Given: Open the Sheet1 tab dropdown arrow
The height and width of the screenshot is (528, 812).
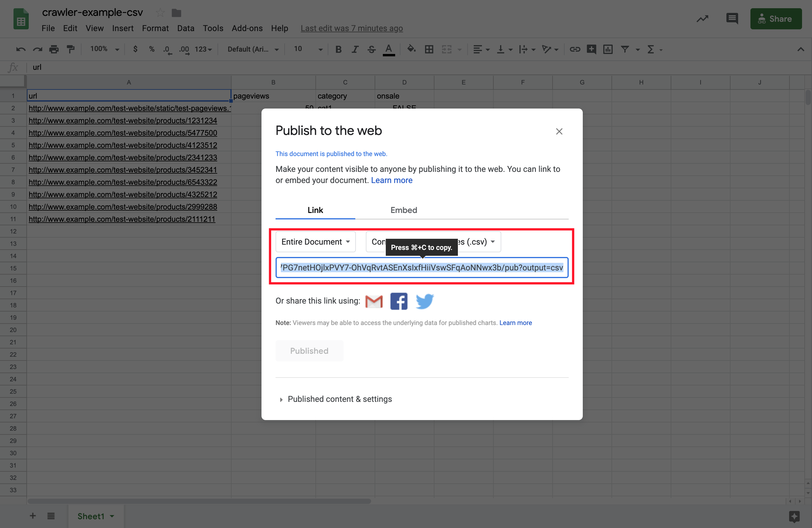Looking at the screenshot, I should click(112, 516).
